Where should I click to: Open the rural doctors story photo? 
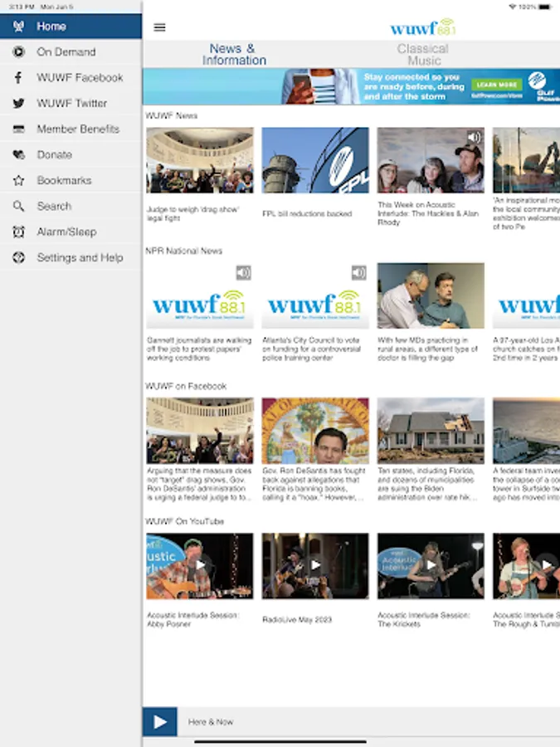click(431, 295)
